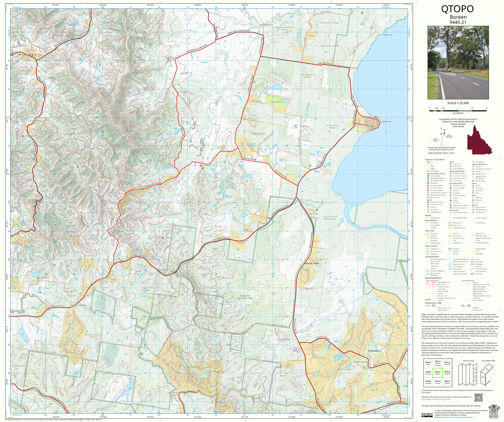Click the 'COORDINATE SYSTEM: GDA2020 MGA ZONE 56' text
This screenshot has width=504, height=422.
coord(458,119)
